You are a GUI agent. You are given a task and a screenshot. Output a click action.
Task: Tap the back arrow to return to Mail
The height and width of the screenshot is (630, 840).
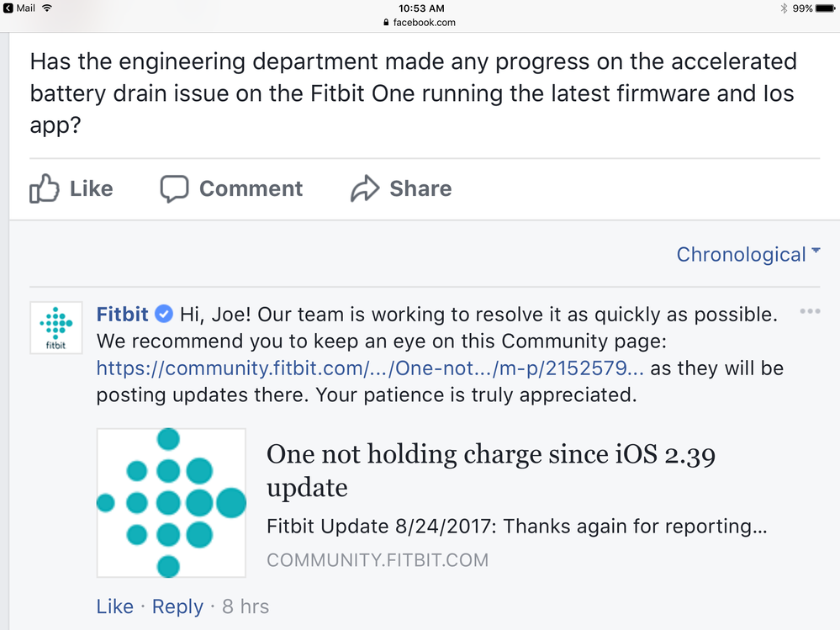pos(8,8)
